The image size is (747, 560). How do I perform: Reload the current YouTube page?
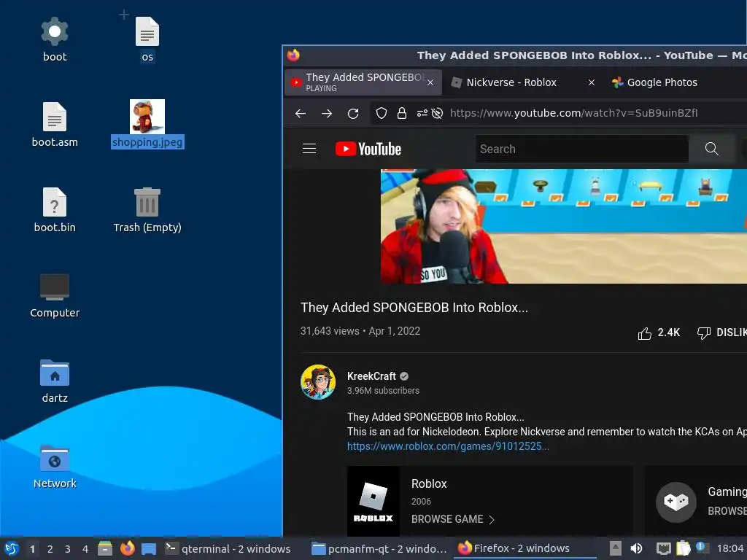tap(353, 113)
